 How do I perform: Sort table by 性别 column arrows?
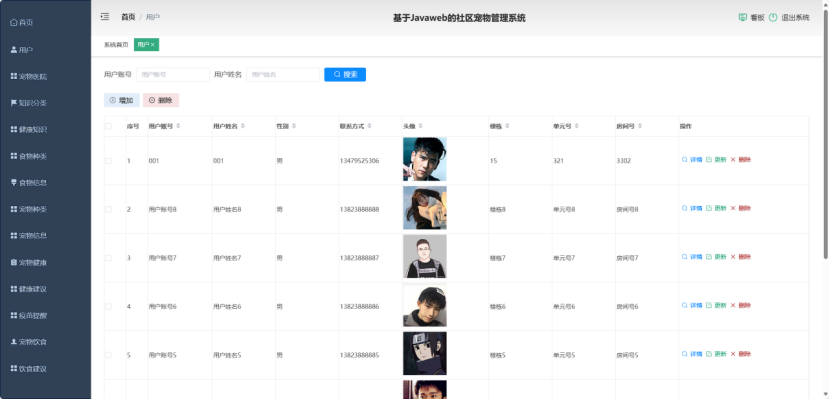(x=294, y=126)
